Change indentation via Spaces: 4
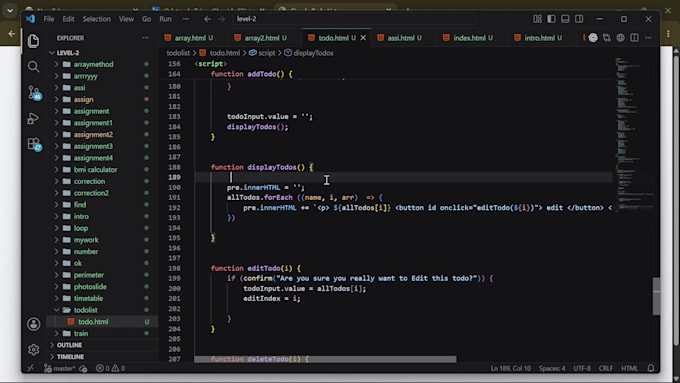Viewport: 680px width, 383px height. pyautogui.click(x=552, y=368)
